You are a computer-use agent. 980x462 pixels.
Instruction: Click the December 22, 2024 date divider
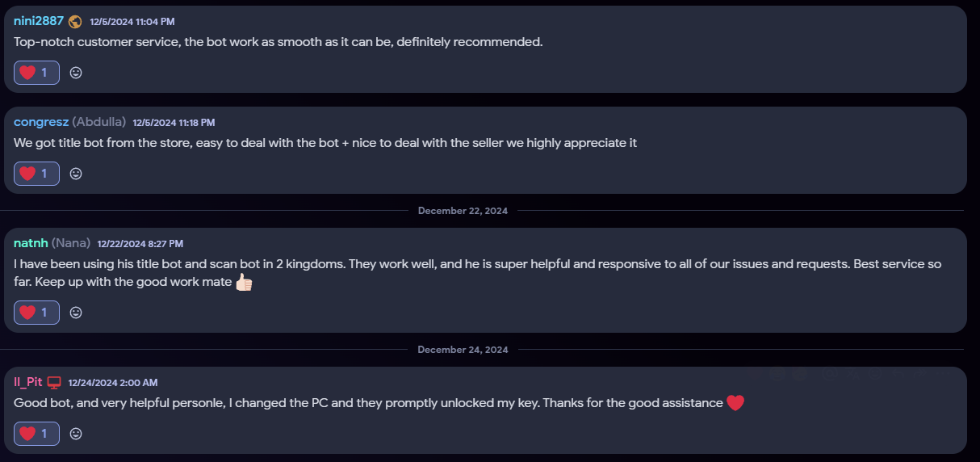(x=463, y=211)
